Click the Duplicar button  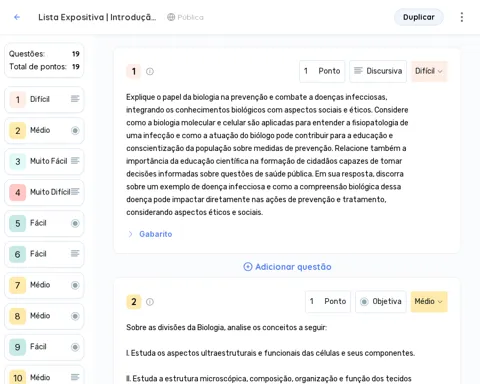(419, 17)
